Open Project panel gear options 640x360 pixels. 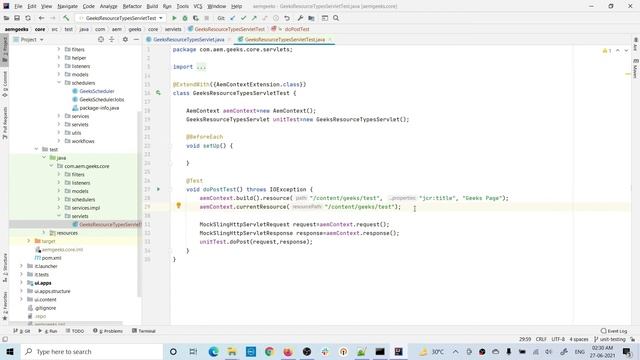pos(125,40)
